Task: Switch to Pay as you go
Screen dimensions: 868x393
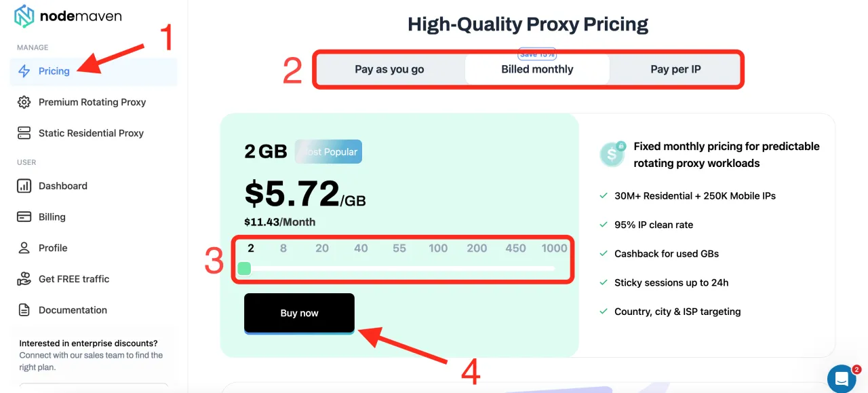Action: (389, 69)
